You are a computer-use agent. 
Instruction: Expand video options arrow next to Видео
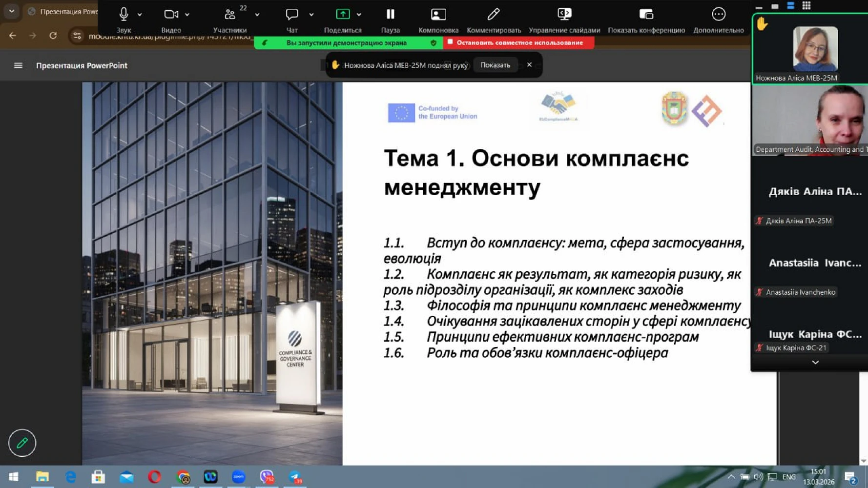coord(187,15)
